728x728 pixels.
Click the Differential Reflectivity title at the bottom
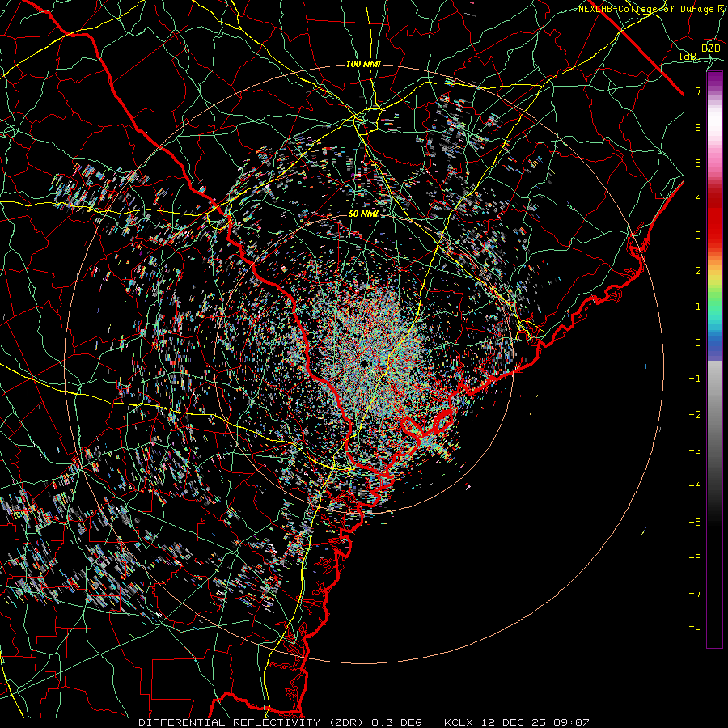[x=363, y=722]
